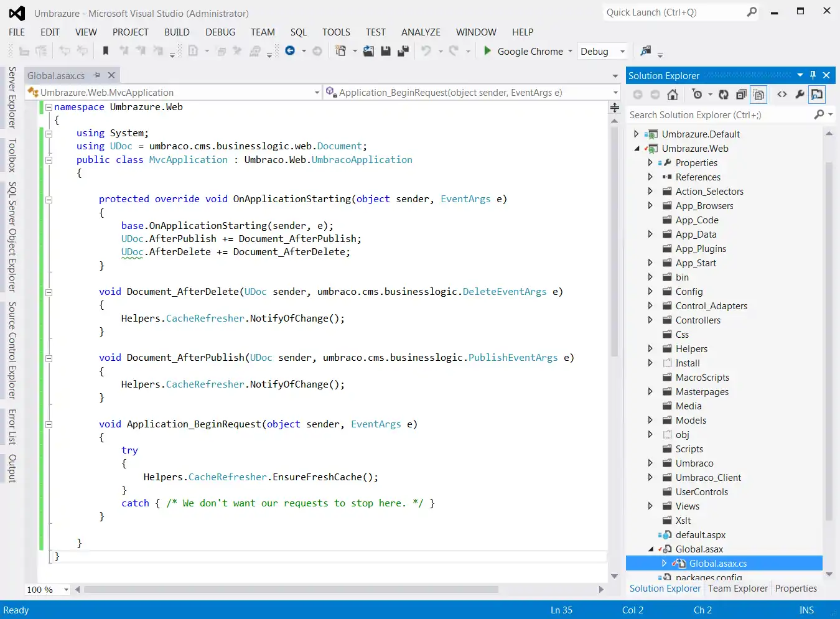Open the Server Explorer side panel
The image size is (840, 619).
[12, 98]
